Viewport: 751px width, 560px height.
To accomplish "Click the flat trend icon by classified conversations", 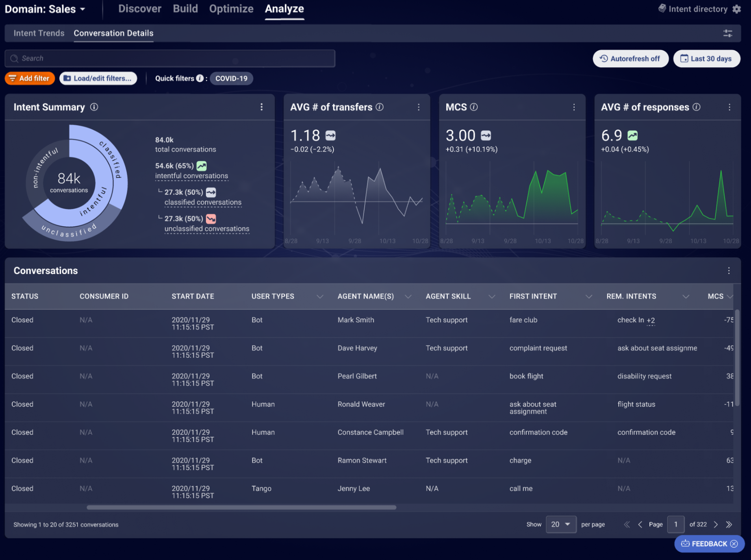I will (x=211, y=192).
